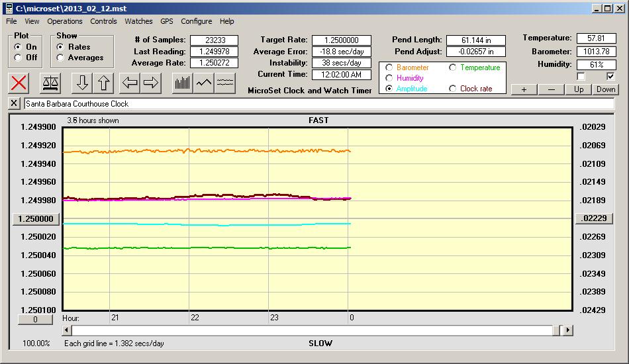Open the Operations menu

pyautogui.click(x=65, y=21)
